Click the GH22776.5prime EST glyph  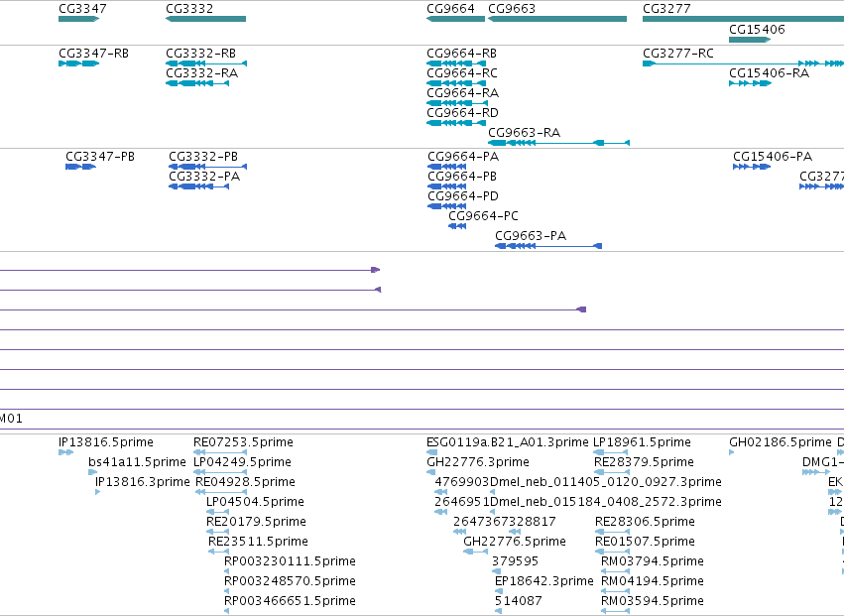point(476,552)
